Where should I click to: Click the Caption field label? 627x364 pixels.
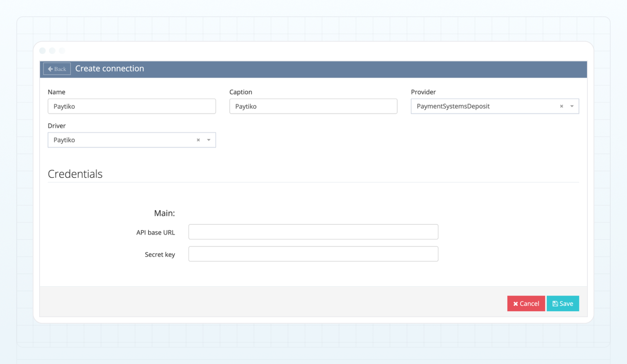pyautogui.click(x=241, y=92)
